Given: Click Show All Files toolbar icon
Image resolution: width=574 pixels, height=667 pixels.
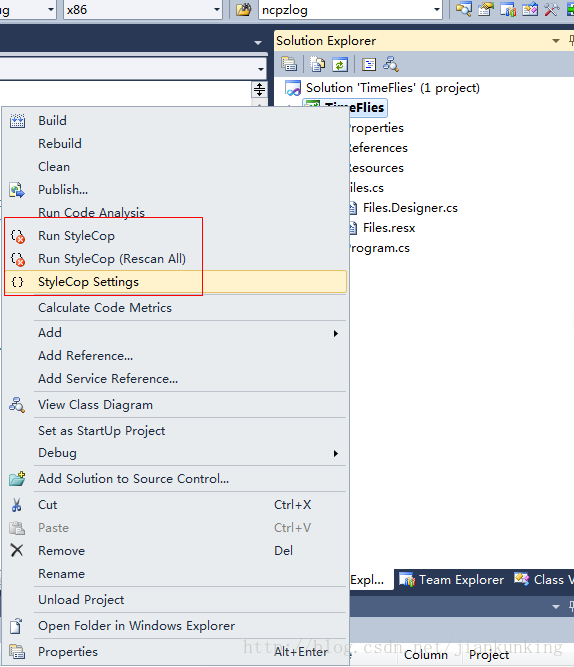Looking at the screenshot, I should [x=317, y=64].
